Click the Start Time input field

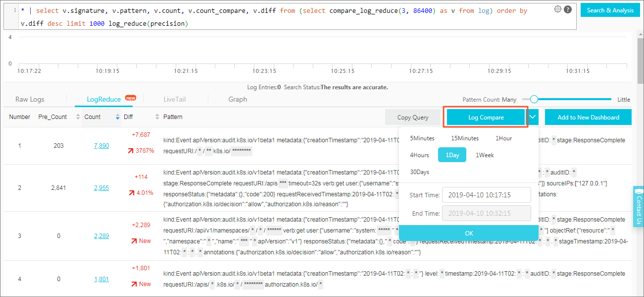(486, 195)
